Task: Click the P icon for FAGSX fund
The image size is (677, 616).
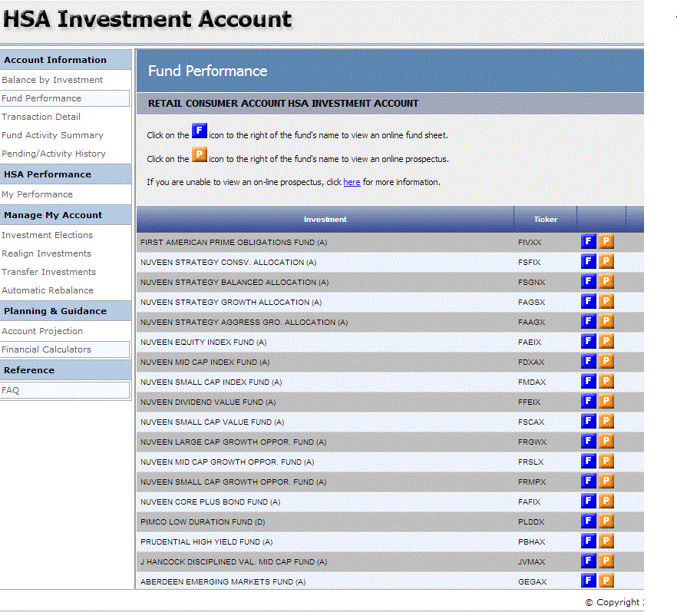Action: point(606,301)
